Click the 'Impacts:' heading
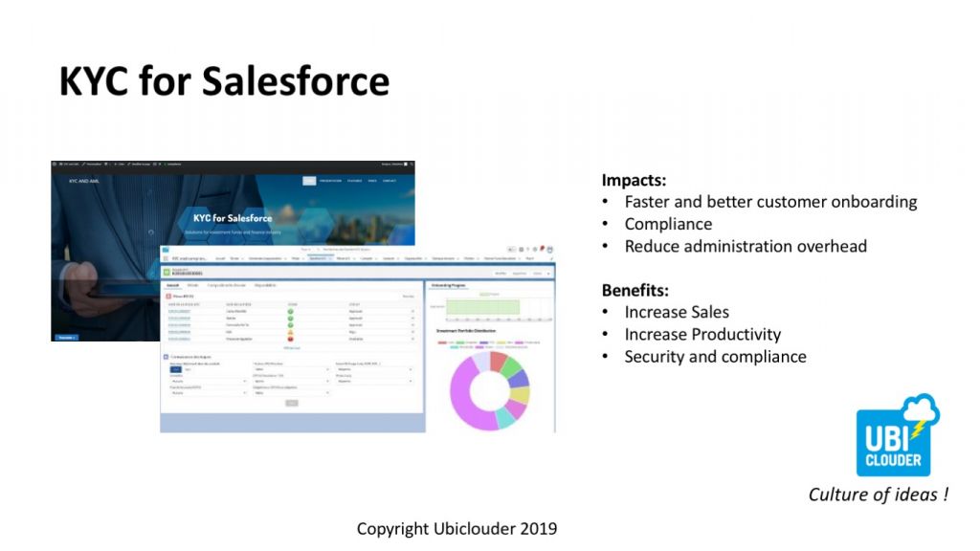This screenshot has height=551, width=980. (634, 180)
